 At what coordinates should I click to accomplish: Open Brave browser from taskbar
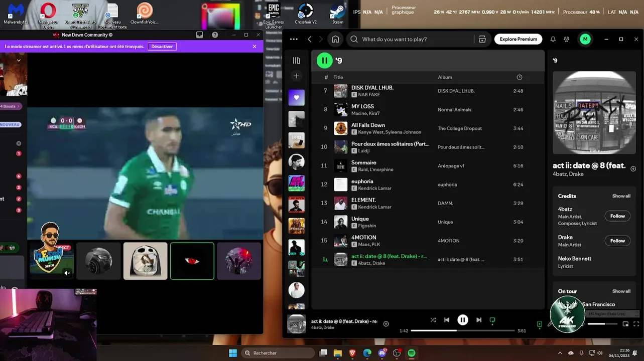(x=352, y=353)
